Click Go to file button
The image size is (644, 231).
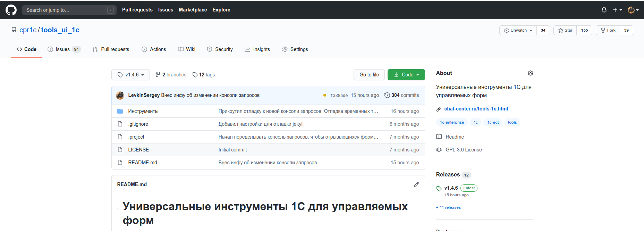pyautogui.click(x=369, y=75)
